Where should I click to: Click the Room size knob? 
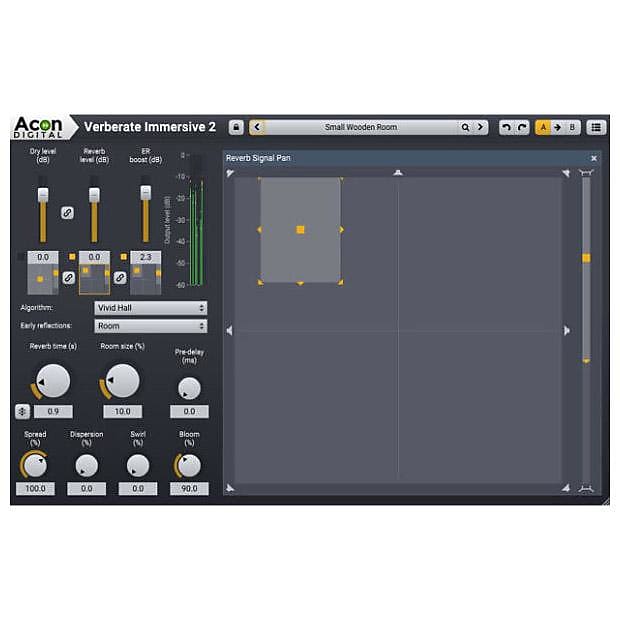123,381
